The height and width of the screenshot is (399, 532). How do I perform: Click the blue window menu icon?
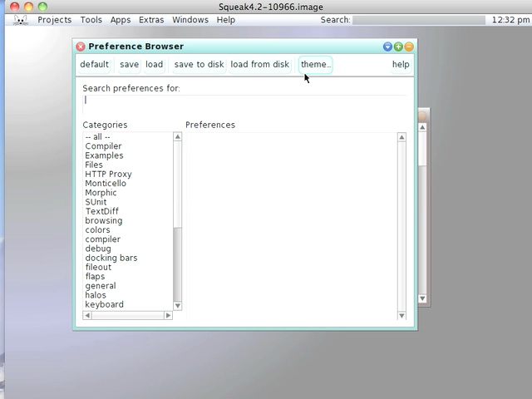tap(387, 47)
